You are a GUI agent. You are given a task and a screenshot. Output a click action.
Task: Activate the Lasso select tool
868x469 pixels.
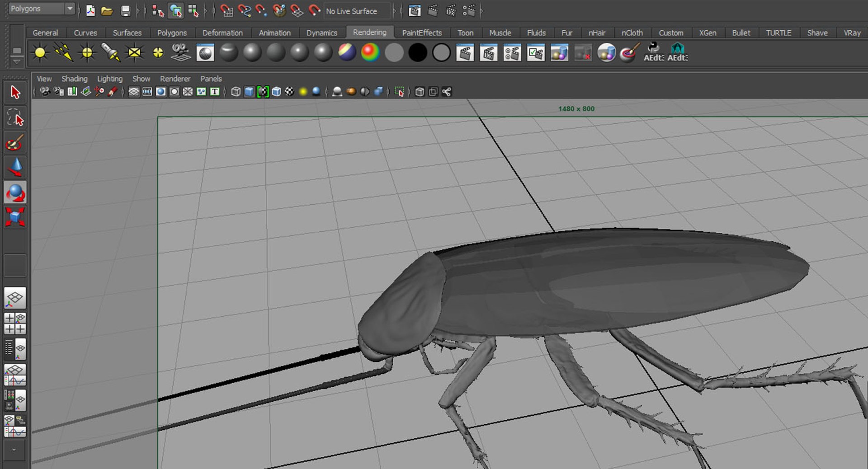15,117
